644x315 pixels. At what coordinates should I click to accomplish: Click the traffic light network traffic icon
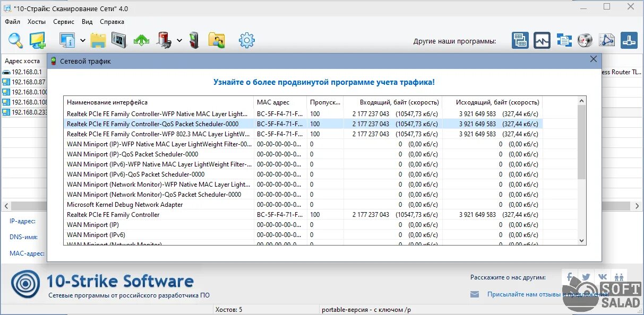pos(194,40)
